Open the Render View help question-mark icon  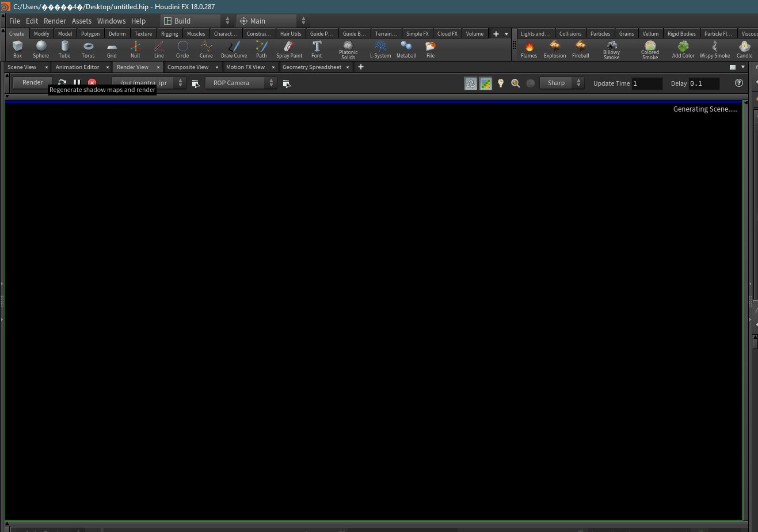point(739,83)
